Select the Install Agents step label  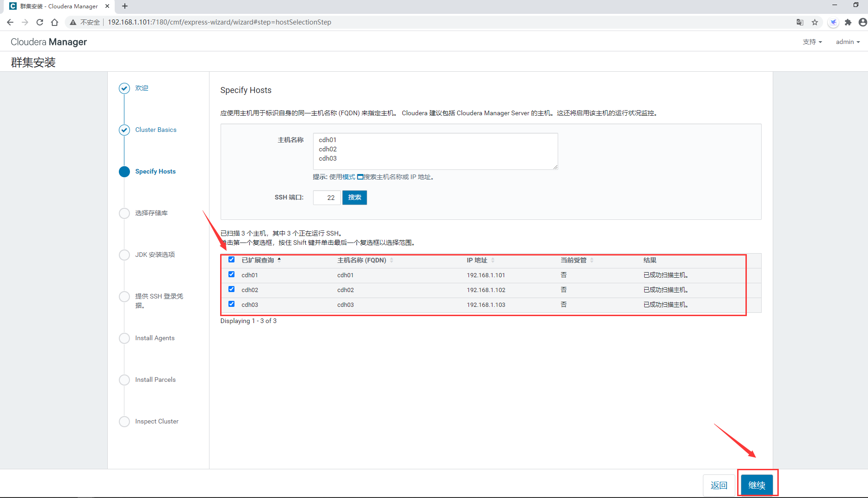155,338
